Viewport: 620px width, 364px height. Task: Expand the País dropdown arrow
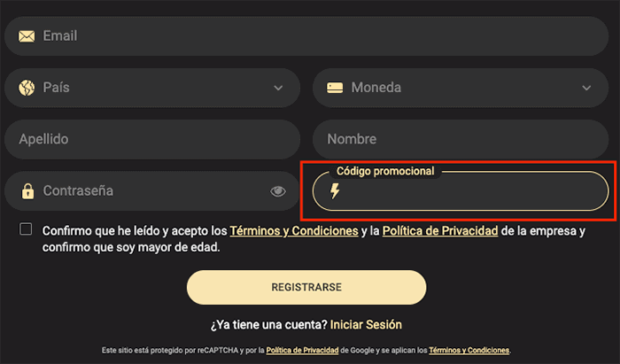(x=278, y=88)
